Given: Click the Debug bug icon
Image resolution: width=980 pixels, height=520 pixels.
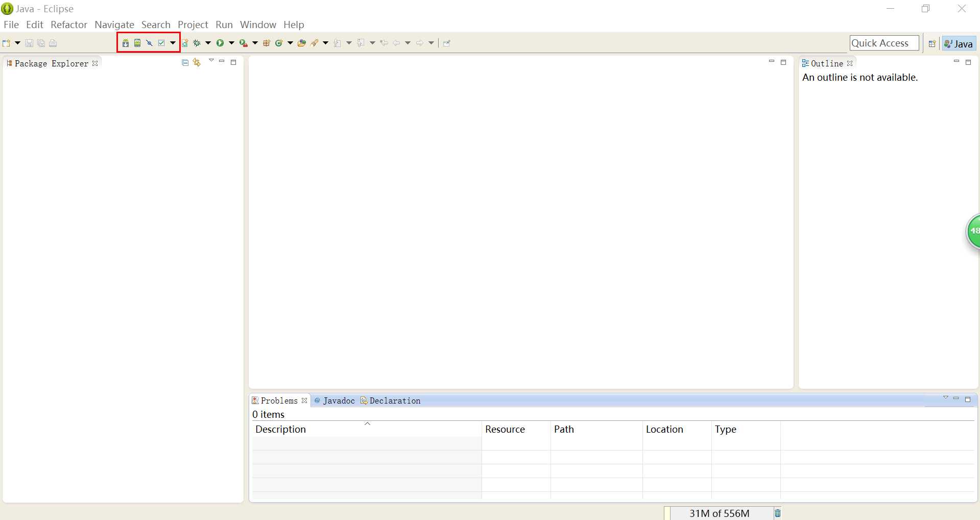Looking at the screenshot, I should tap(197, 43).
